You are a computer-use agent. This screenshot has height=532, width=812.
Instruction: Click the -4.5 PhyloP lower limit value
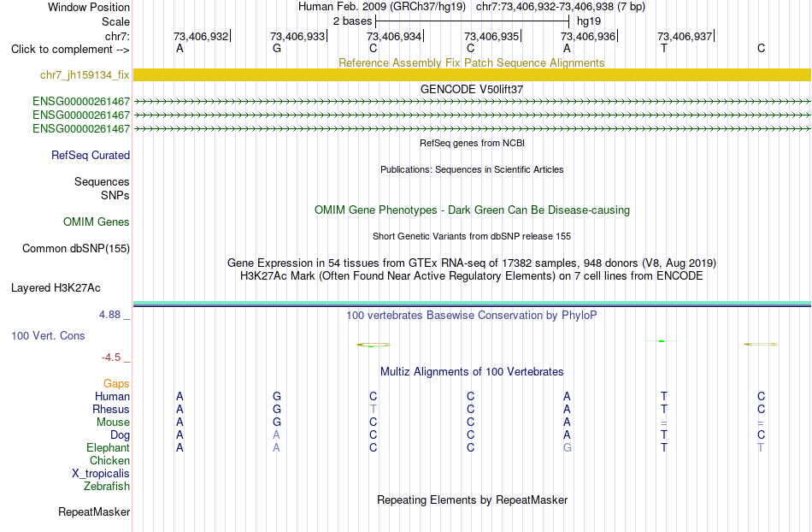coord(111,358)
